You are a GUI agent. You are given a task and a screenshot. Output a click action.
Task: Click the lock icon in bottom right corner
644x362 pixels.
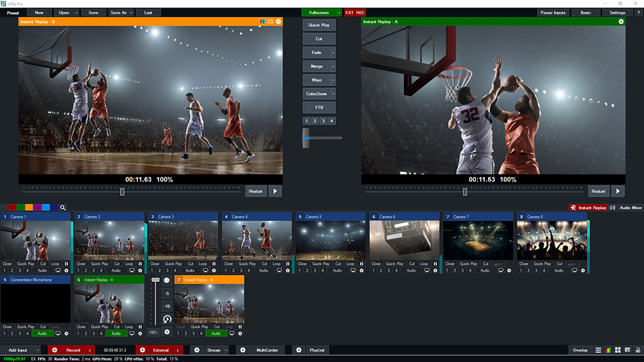[x=637, y=350]
